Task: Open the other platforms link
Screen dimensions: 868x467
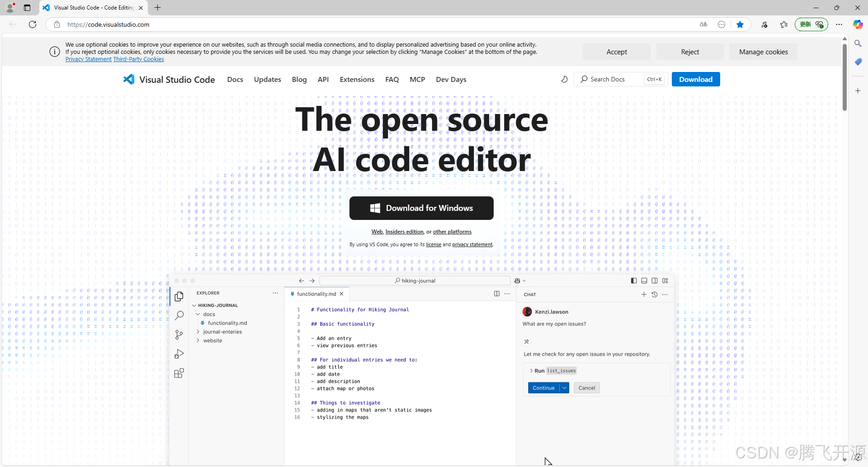Action: pyautogui.click(x=452, y=232)
